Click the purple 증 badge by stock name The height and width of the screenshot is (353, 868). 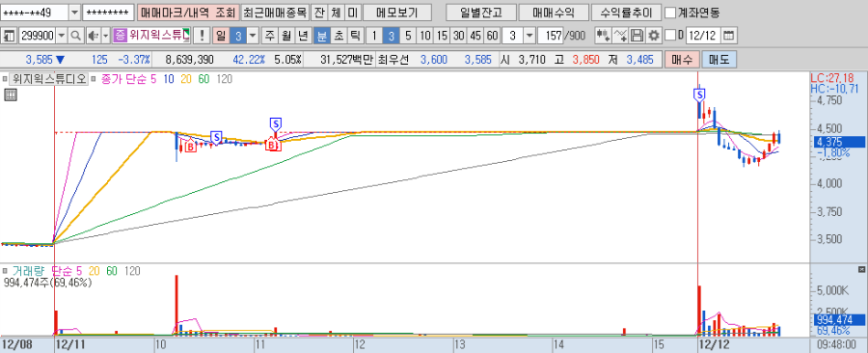(x=121, y=36)
